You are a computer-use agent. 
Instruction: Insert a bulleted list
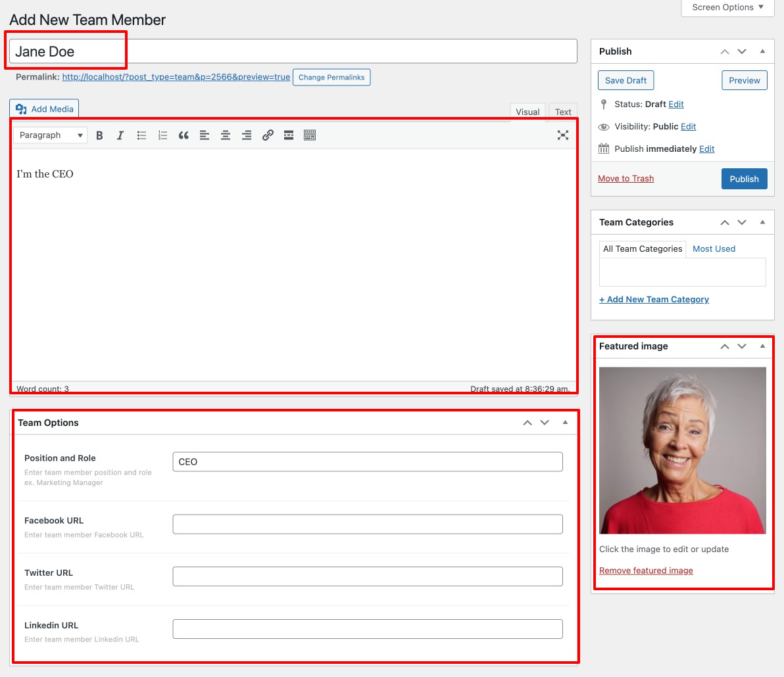141,135
